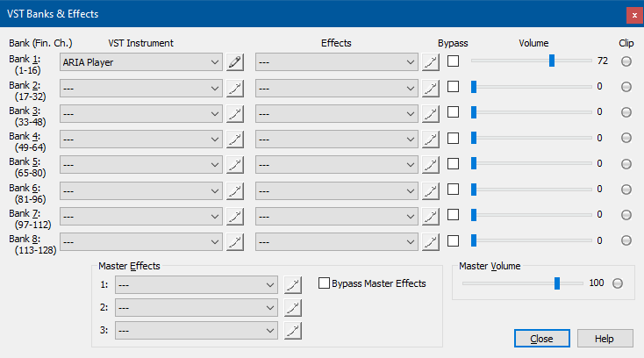Click the Bank 5 effects edit pencil icon
This screenshot has width=644, height=358.
pos(431,165)
